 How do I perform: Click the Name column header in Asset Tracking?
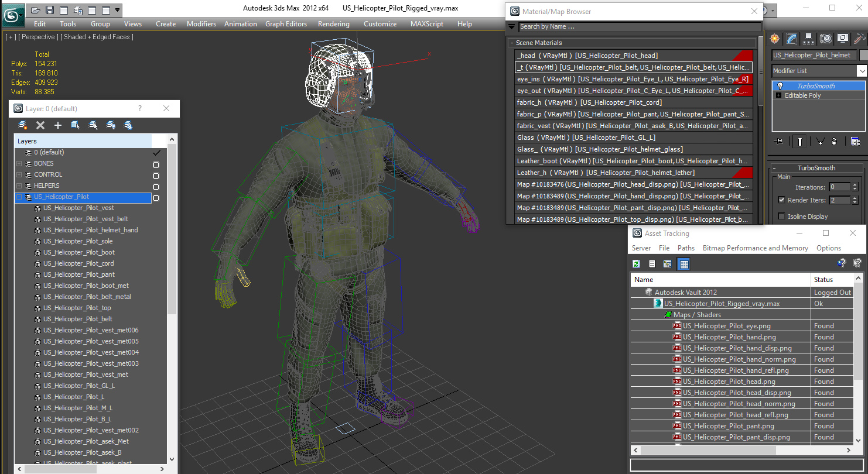coord(720,279)
